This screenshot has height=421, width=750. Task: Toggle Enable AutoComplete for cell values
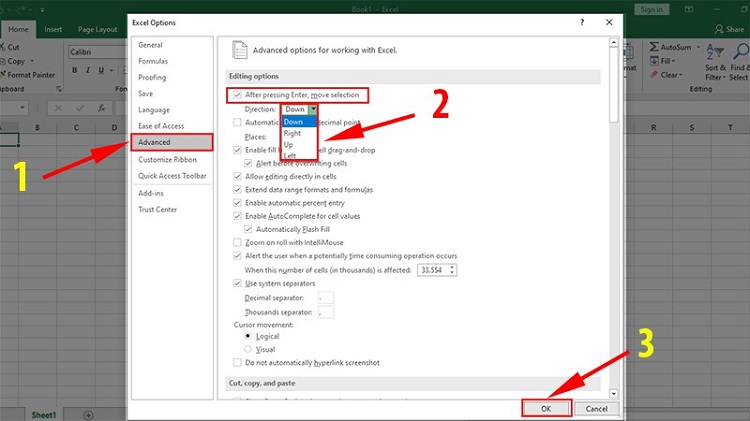(x=237, y=216)
